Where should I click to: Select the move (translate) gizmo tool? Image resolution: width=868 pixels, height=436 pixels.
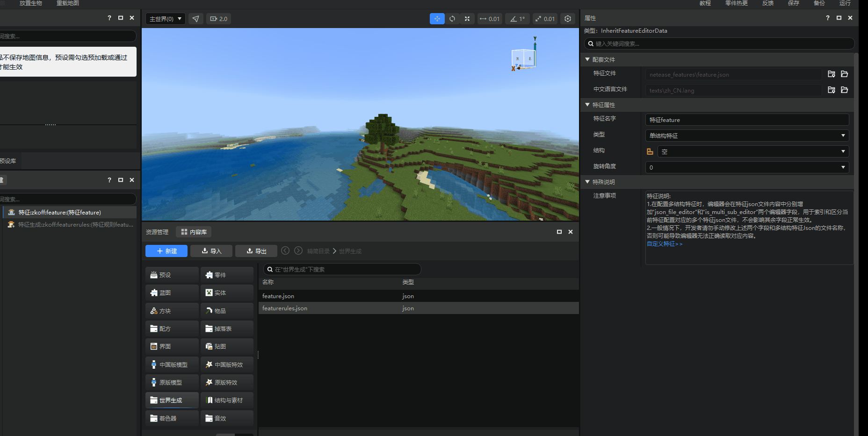point(437,19)
